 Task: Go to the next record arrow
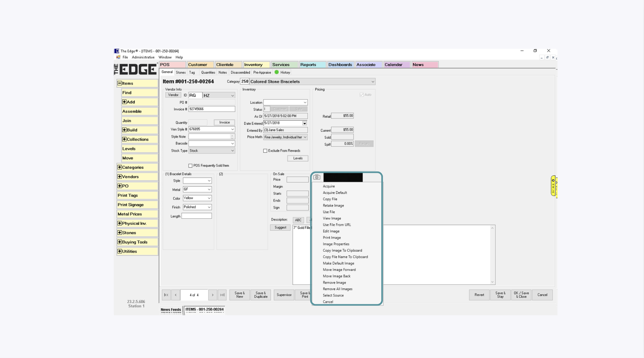(x=213, y=295)
